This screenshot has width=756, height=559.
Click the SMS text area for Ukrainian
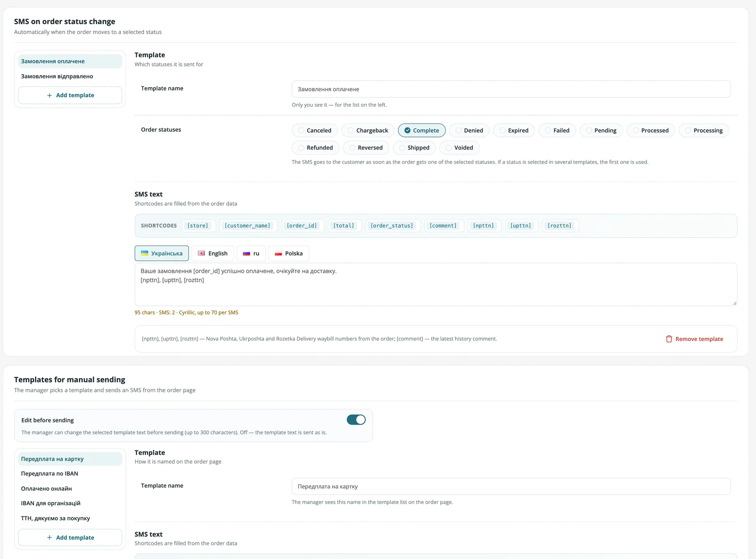[436, 284]
